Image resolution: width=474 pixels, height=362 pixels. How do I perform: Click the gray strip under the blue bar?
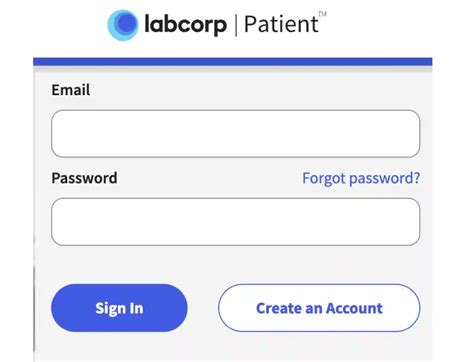[233, 69]
